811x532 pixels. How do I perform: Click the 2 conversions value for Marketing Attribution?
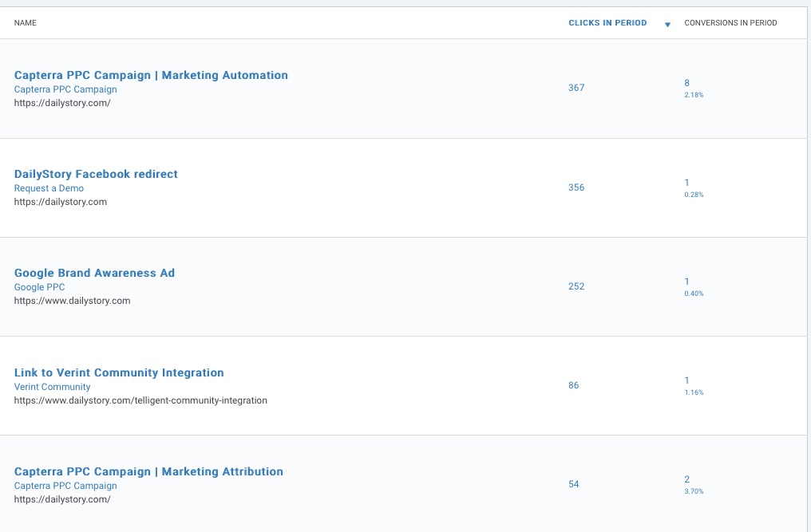686,479
